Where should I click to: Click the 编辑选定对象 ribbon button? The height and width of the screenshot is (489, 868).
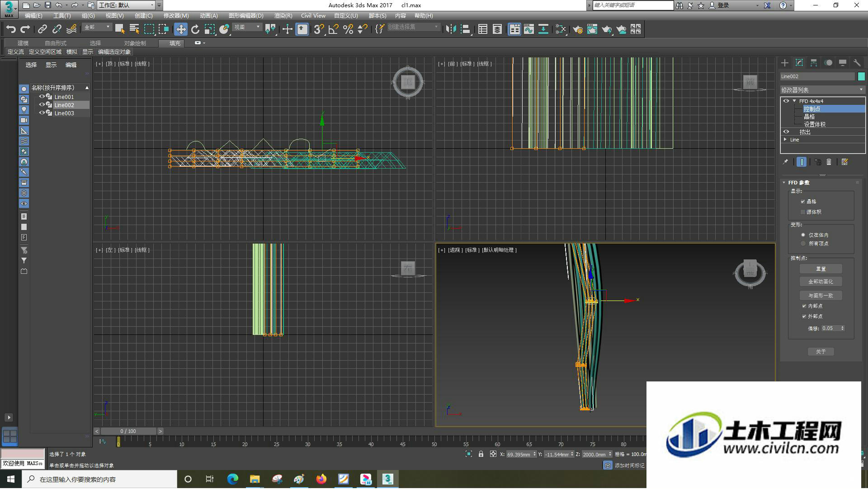click(x=114, y=52)
